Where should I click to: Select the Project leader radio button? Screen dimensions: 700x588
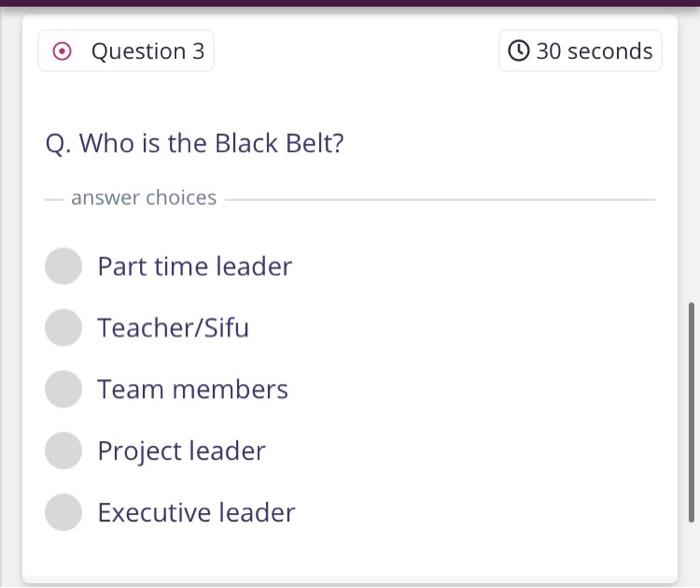pos(63,450)
